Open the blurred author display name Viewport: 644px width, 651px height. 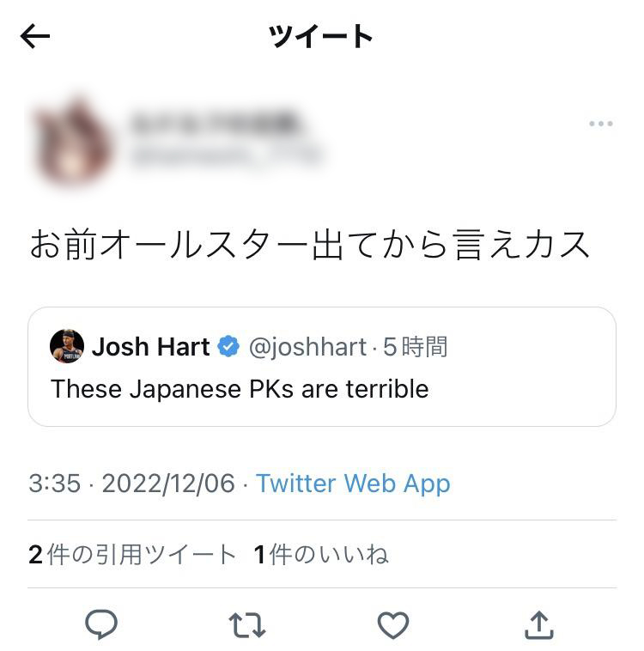pos(215,122)
